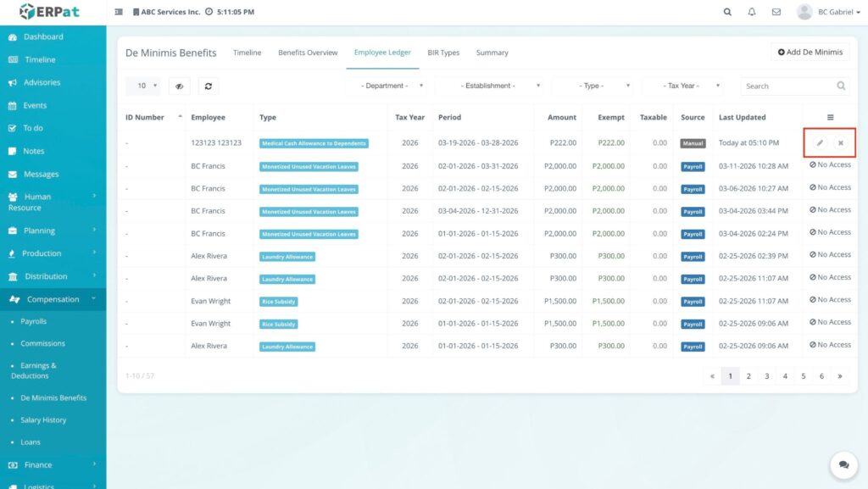This screenshot has height=489, width=868.
Task: Open the column menu icon in table header
Action: (830, 117)
